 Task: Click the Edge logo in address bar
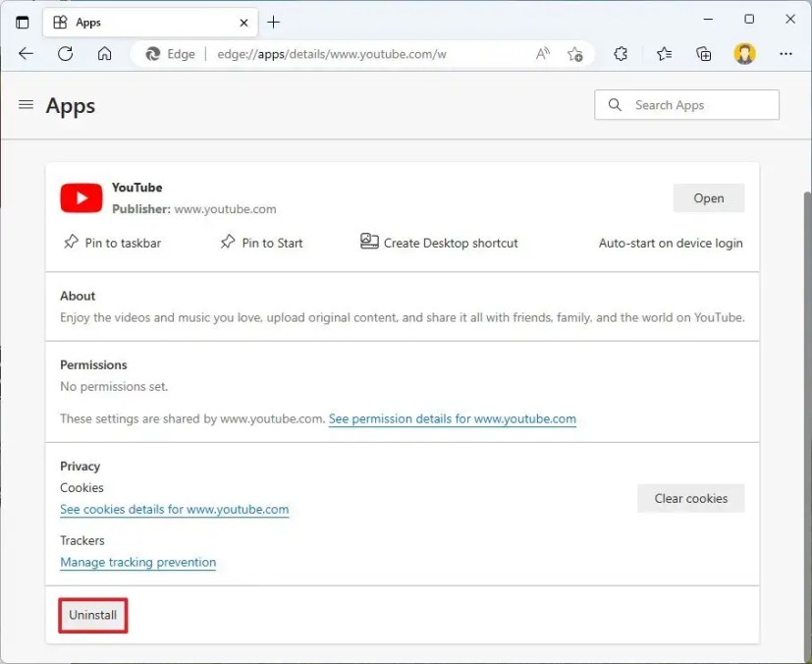tap(153, 54)
